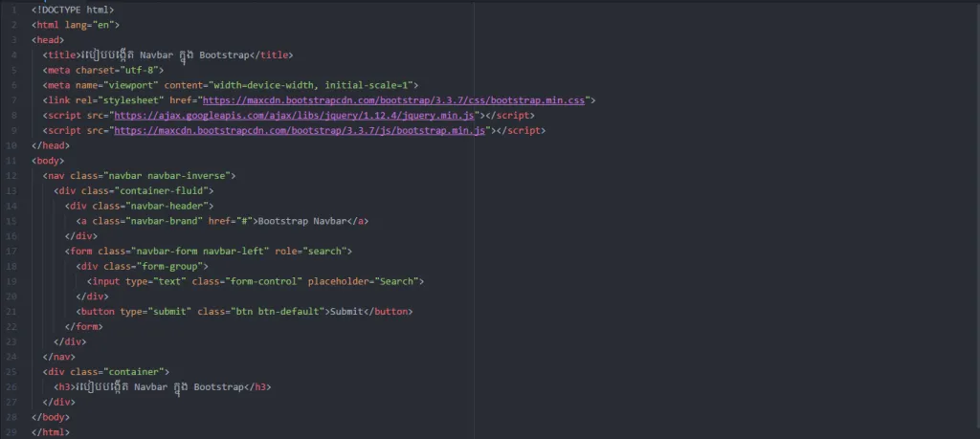Click the "navbar-form navbar-left" class value
The height and width of the screenshot is (439, 980).
tap(200, 251)
